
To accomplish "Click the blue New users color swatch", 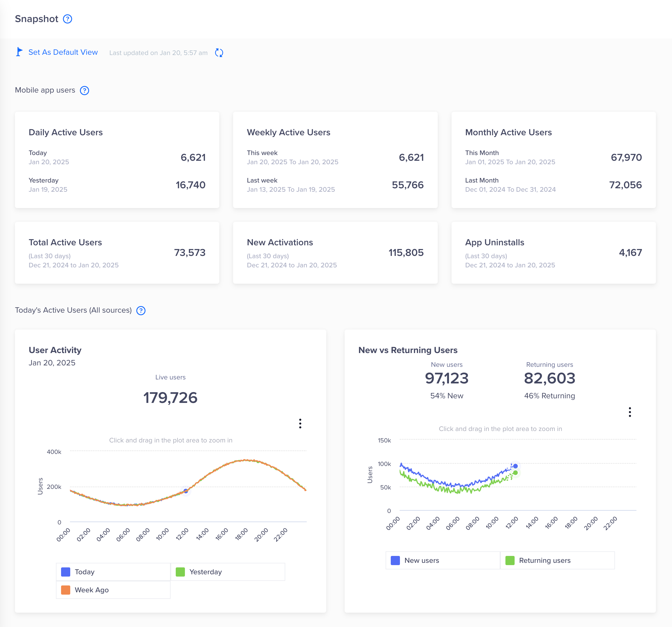I will (395, 561).
